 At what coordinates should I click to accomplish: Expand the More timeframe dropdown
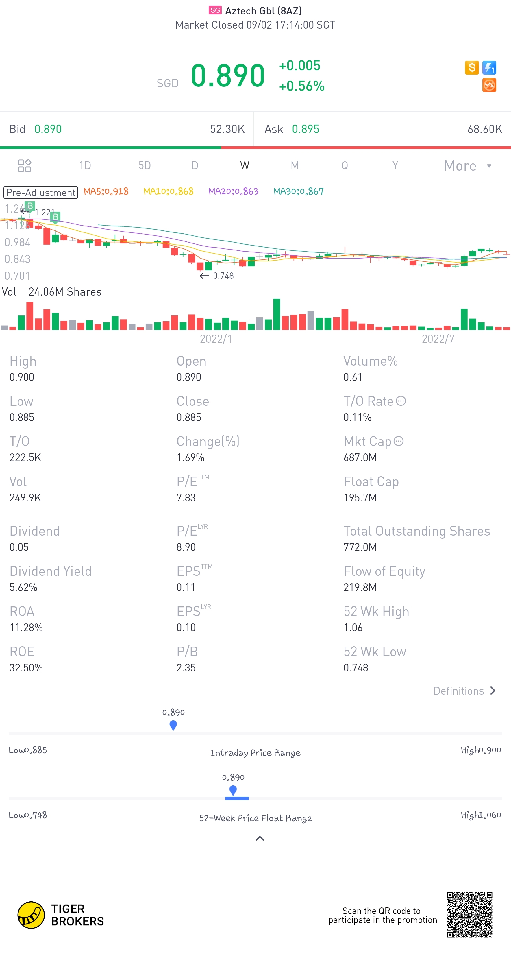click(467, 166)
